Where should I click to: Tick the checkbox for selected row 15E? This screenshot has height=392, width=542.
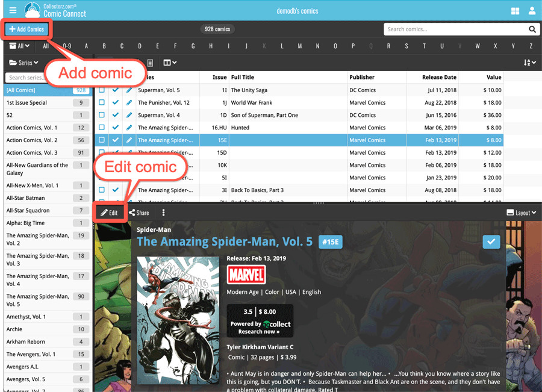[102, 140]
